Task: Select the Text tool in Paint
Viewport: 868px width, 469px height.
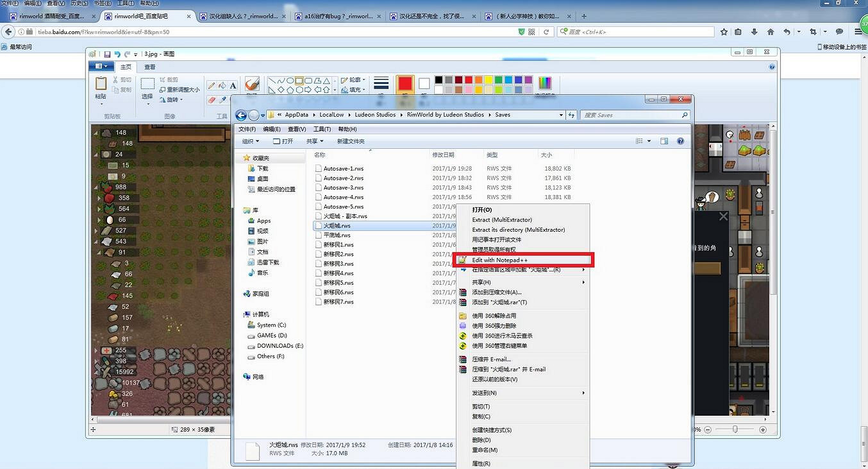Action: point(233,85)
